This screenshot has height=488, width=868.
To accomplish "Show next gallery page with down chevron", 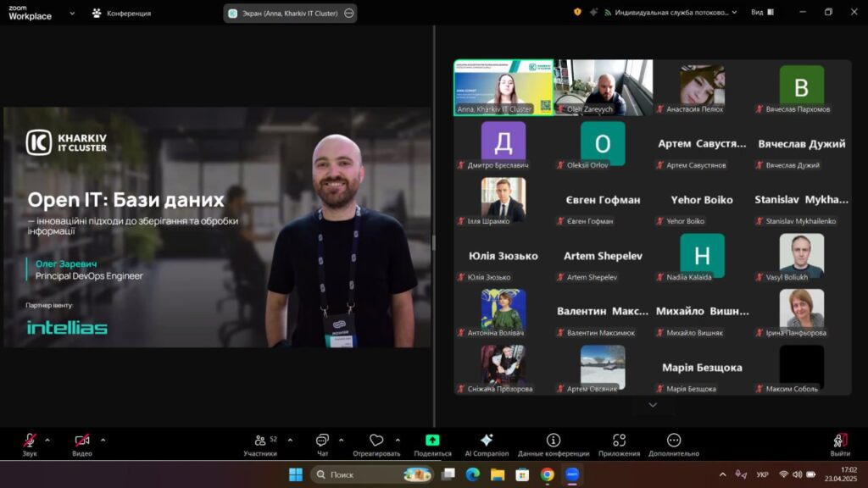I will tap(653, 405).
